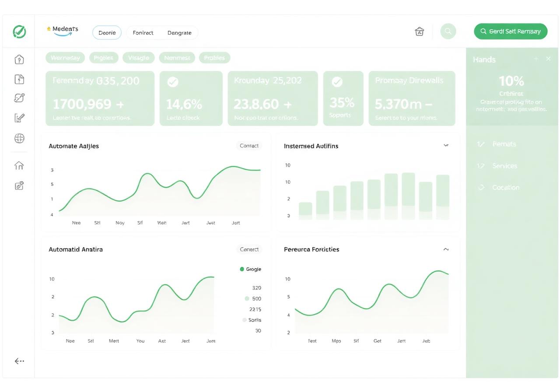Viewport: 560px width, 392px height.
Task: Click checkmark icon on 14,6% card
Action: (173, 82)
